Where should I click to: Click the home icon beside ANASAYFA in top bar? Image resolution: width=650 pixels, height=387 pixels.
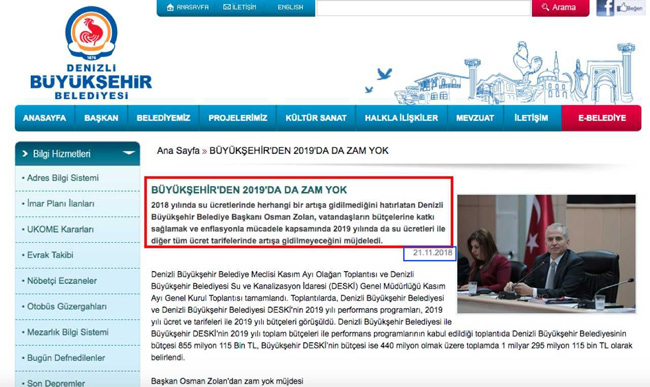coord(170,7)
